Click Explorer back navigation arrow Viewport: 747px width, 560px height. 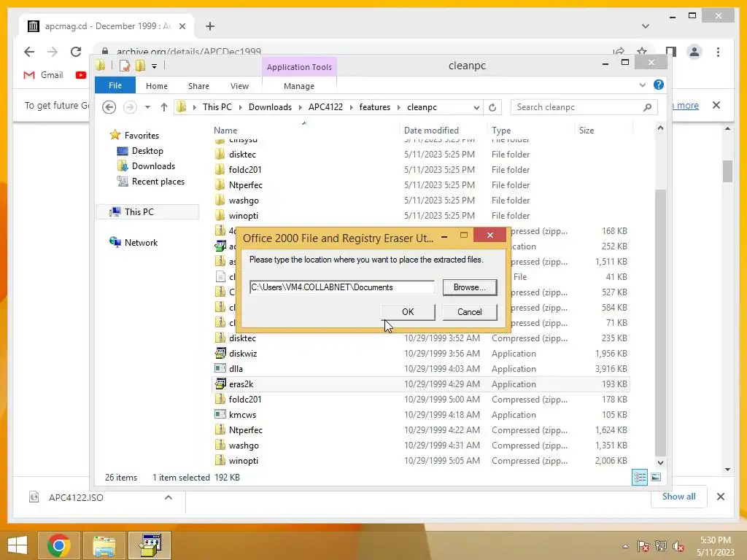[109, 107]
